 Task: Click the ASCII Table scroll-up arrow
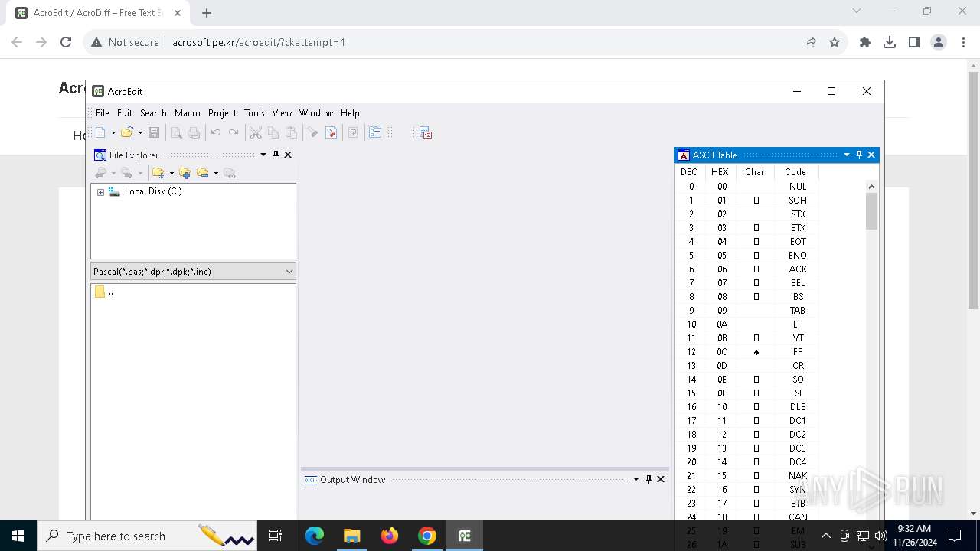point(871,186)
